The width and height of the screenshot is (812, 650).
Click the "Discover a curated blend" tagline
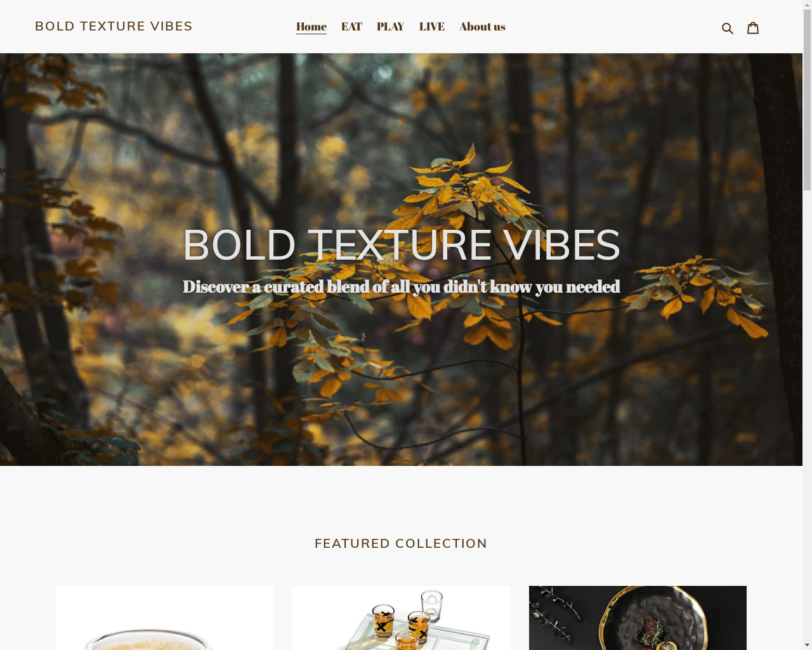pos(401,287)
